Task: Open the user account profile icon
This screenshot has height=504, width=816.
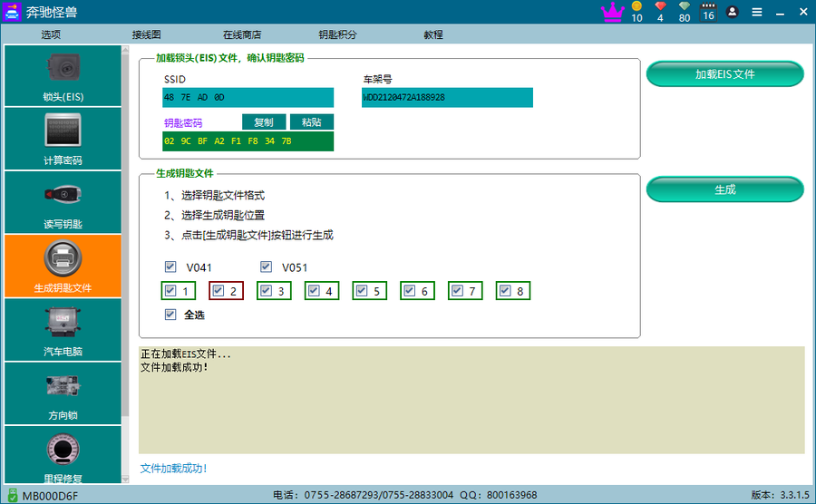Action: tap(732, 12)
